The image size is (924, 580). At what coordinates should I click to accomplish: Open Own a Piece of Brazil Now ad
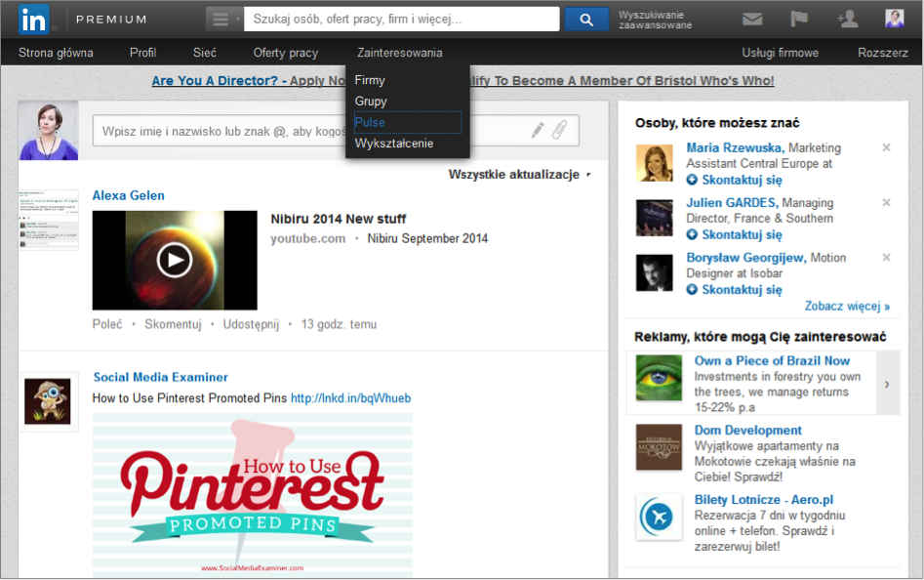click(x=772, y=360)
